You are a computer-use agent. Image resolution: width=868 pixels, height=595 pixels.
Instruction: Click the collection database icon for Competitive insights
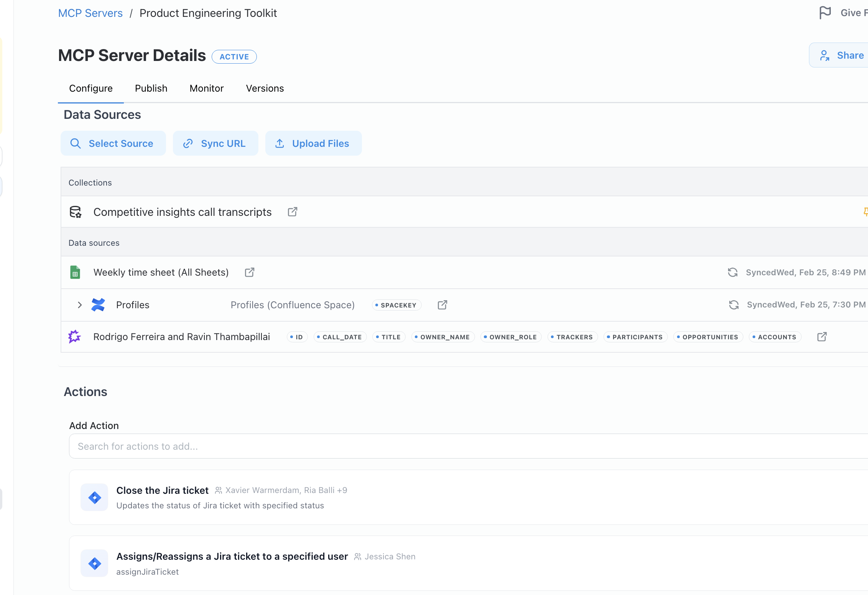(x=75, y=212)
